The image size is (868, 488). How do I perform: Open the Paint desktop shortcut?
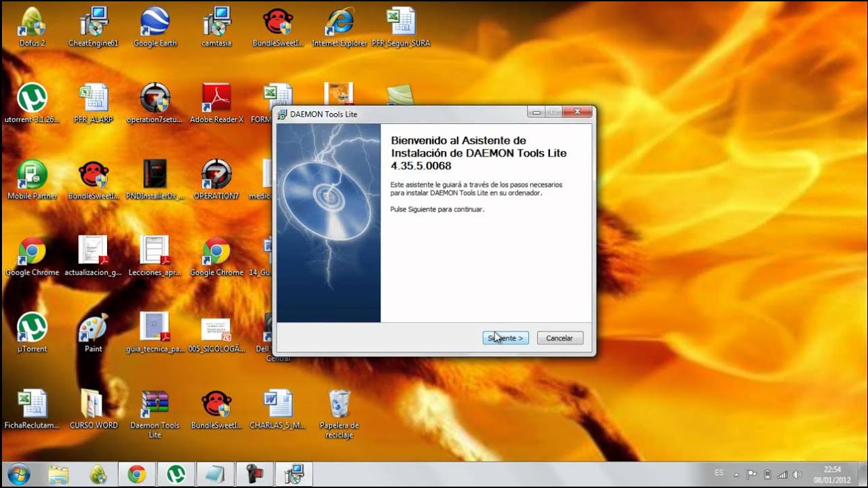pos(94,333)
